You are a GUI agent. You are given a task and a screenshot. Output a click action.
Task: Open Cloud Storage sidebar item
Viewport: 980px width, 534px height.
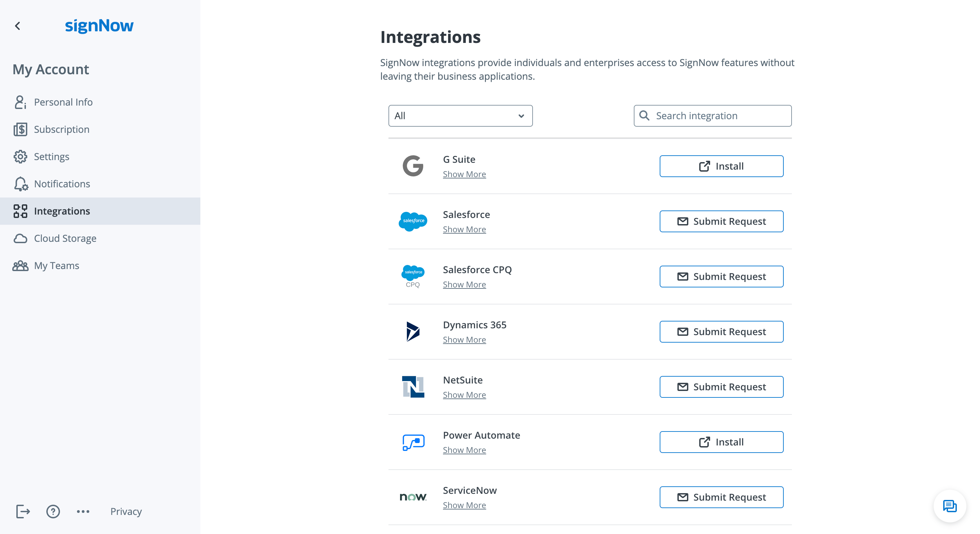pos(65,238)
